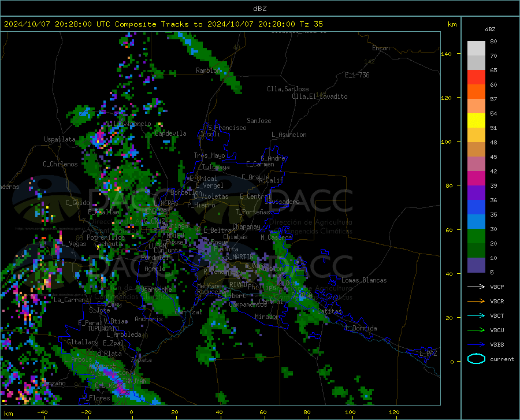Screen dimensions: 520x420
Task: Click the 'L_PAZ' map label
Action: [x=428, y=354]
